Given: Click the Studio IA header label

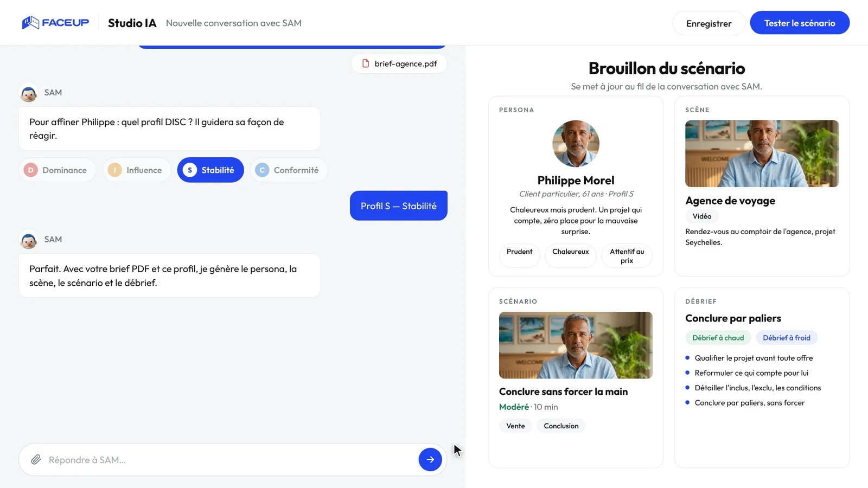Looking at the screenshot, I should tap(132, 23).
